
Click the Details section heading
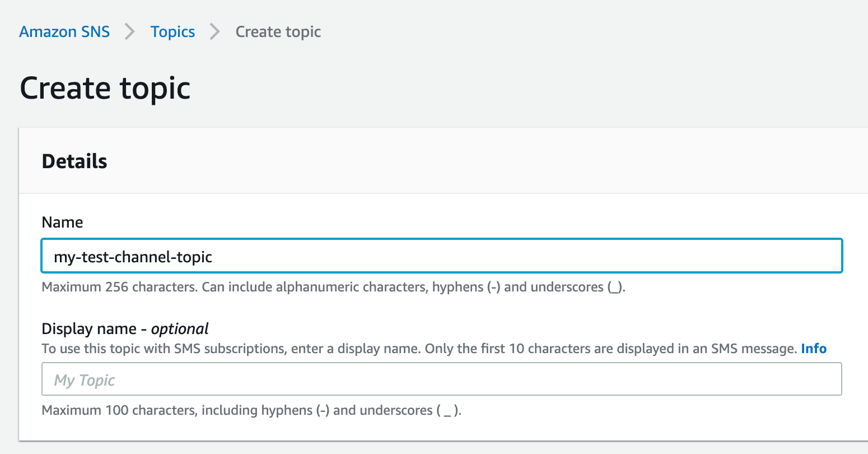74,161
